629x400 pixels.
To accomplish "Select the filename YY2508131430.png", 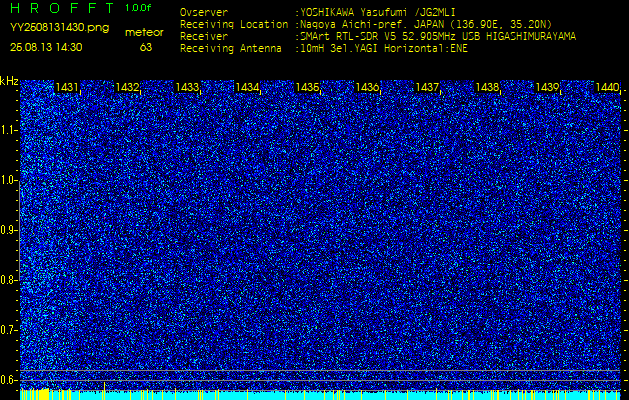I will 59,28.
